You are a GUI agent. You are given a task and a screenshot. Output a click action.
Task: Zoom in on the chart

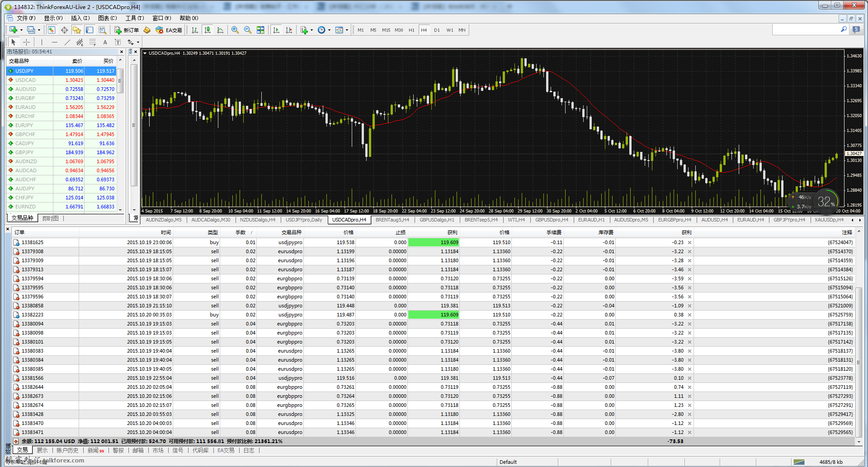coord(235,30)
